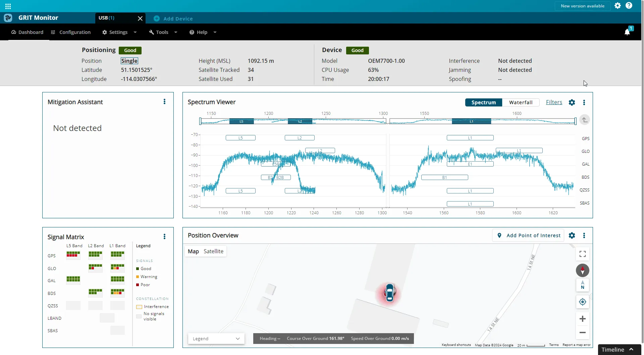Open the Configuration tab
This screenshot has width=644, height=355.
(71, 32)
